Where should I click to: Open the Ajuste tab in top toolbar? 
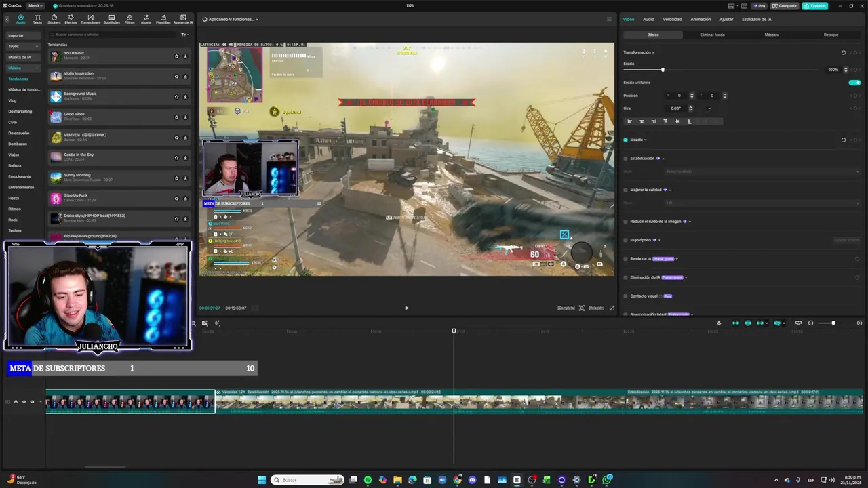tap(146, 19)
